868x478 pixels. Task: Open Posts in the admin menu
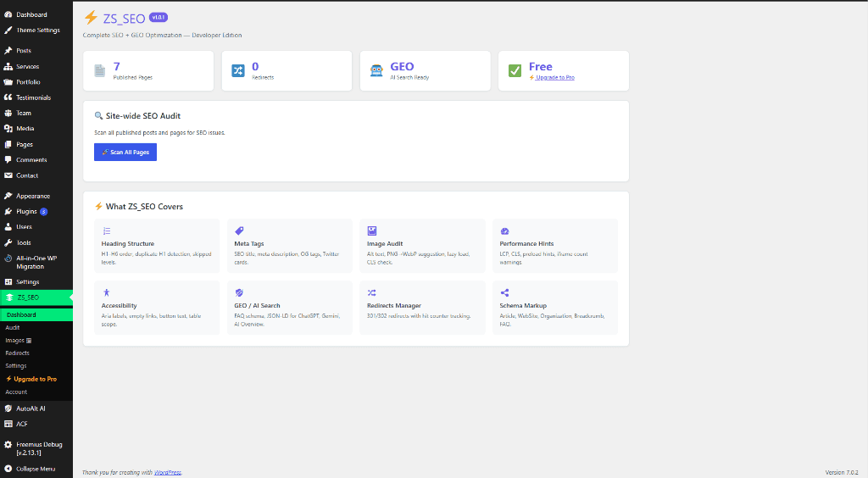click(24, 50)
